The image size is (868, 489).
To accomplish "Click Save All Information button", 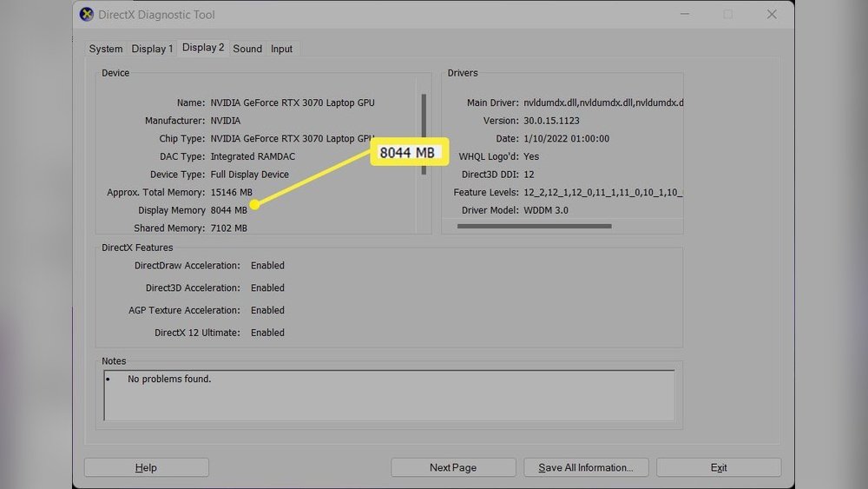I will [586, 467].
